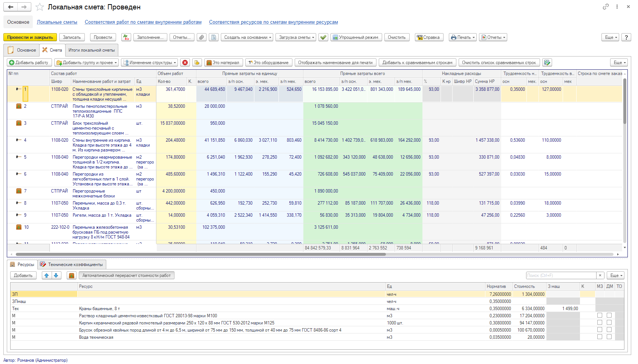Open top toolbar Еще menu

coord(610,37)
